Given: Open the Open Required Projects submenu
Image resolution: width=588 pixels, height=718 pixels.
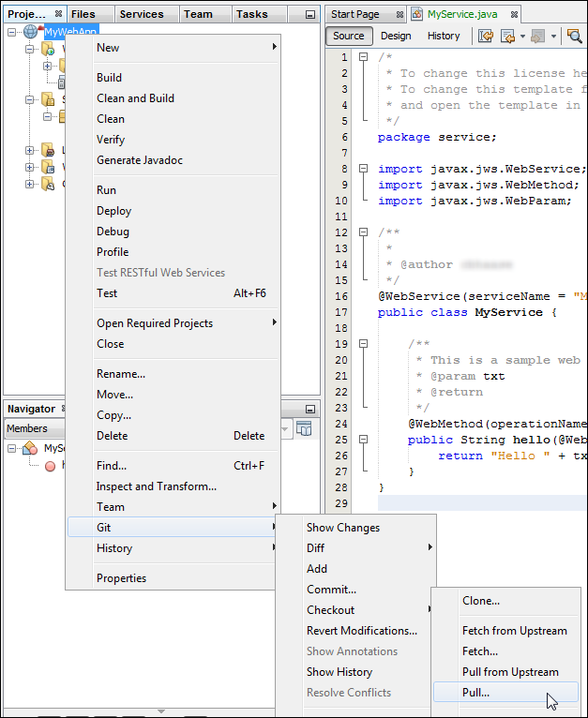Looking at the screenshot, I should [x=173, y=322].
